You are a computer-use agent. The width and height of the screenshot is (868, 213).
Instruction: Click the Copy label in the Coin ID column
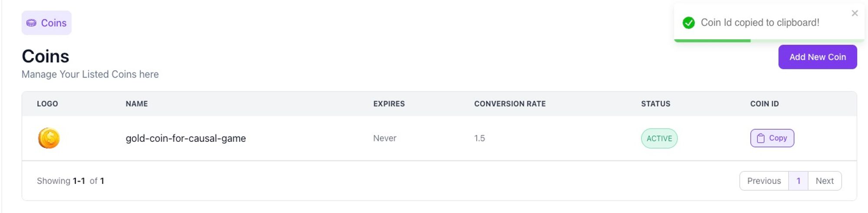click(x=778, y=138)
